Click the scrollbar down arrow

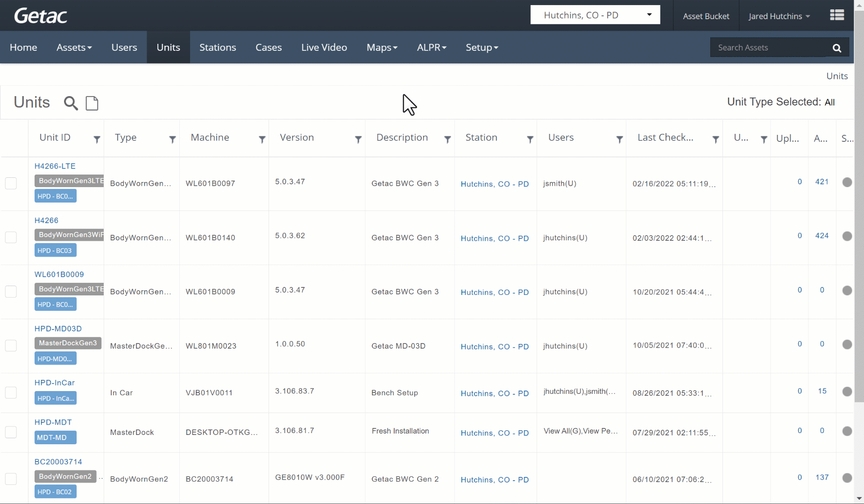click(859, 498)
